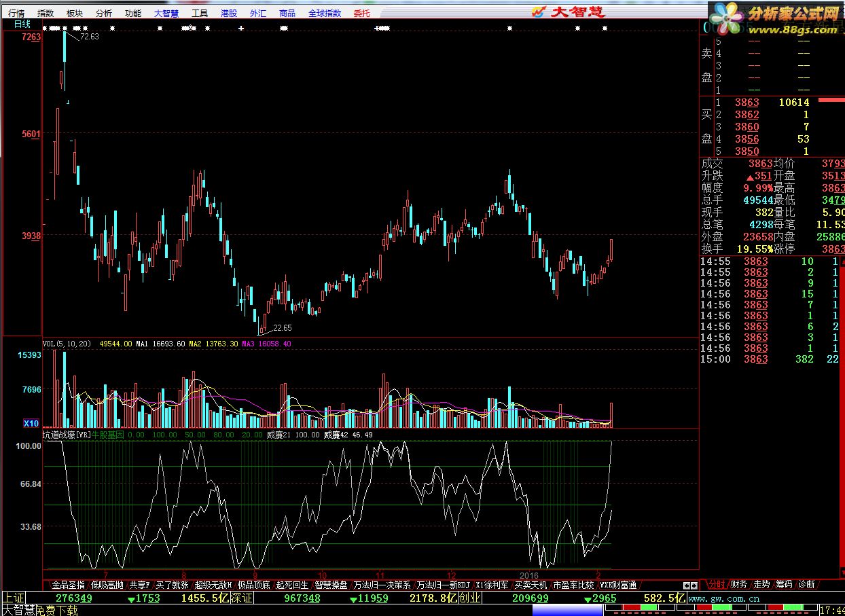Click the 5601 price axis label
845x616 pixels.
coord(31,134)
